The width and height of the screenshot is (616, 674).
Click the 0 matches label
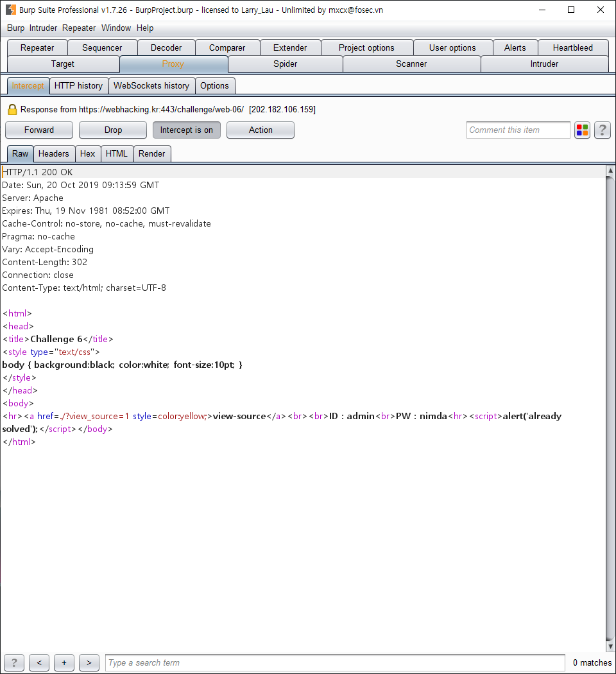[592, 662]
